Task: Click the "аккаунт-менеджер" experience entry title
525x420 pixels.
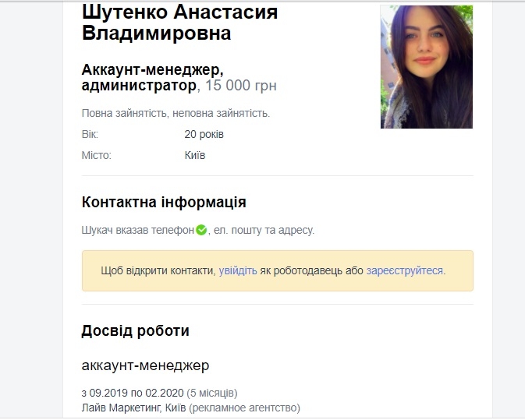Action: (145, 365)
